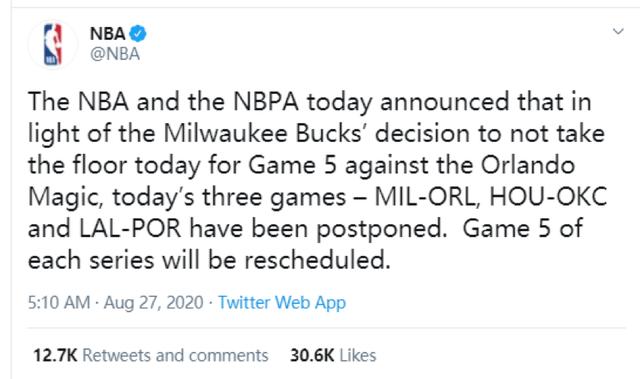Expand the tweet options chevron menu
This screenshot has height=379, width=640.
point(618,31)
